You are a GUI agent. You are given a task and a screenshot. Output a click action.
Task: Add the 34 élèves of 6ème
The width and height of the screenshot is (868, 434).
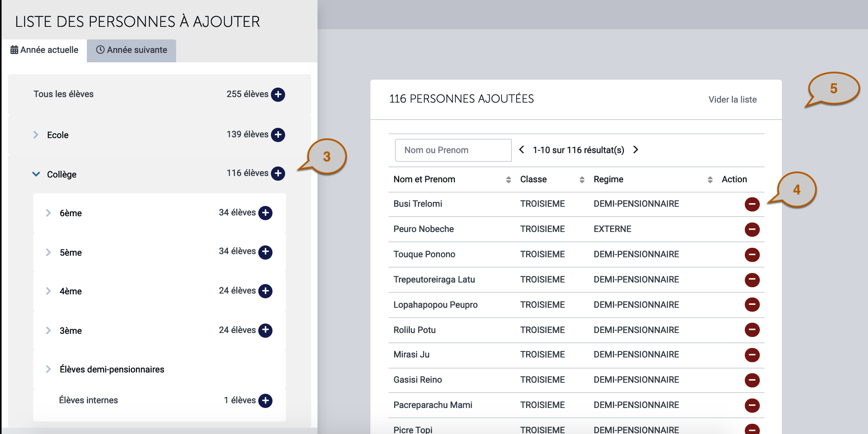coord(265,213)
